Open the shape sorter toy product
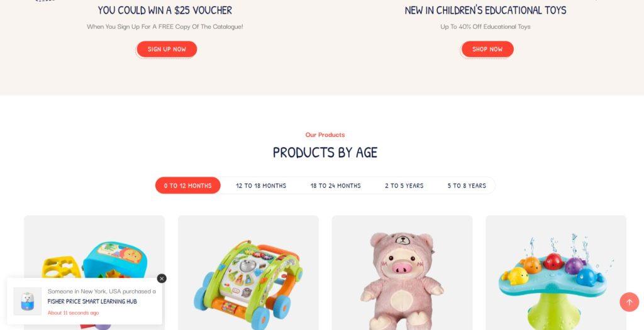Screen dimensions: 644x330 tap(94, 246)
